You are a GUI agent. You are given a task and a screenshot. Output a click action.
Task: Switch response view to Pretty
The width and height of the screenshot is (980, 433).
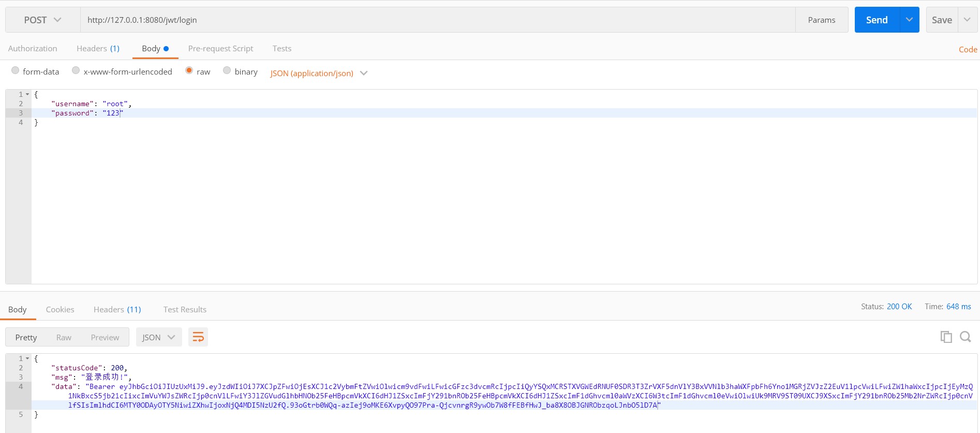click(x=26, y=337)
